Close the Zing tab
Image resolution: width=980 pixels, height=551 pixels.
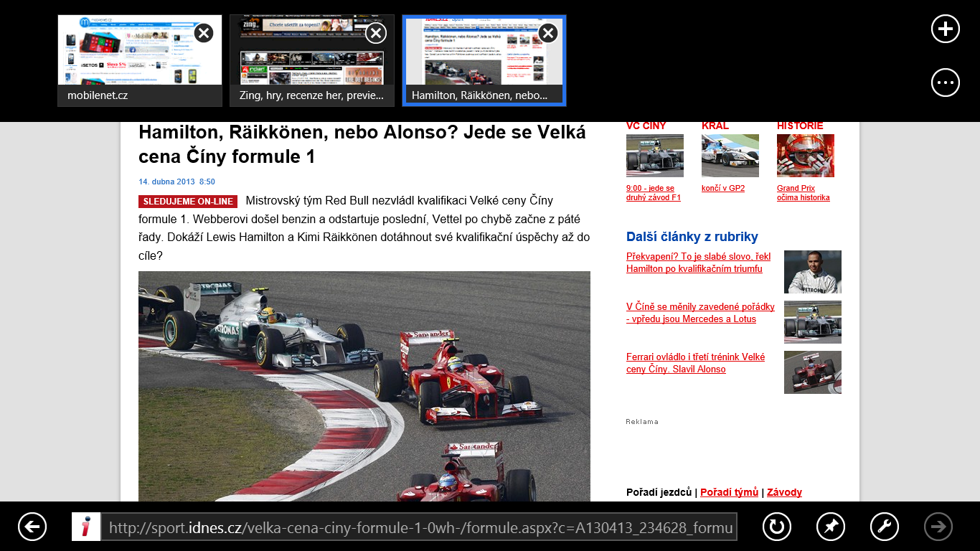point(376,33)
